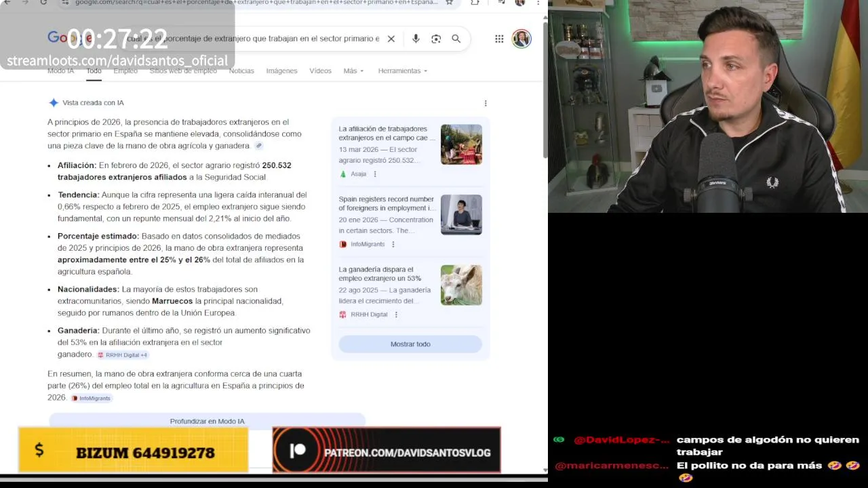Click the bold word 'Marruecos'
The width and height of the screenshot is (868, 488).
172,301
